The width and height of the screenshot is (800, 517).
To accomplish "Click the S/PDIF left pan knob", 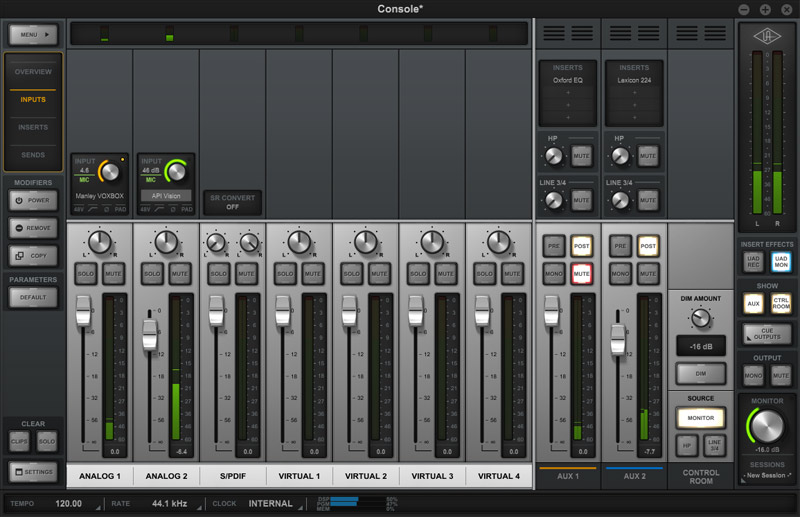I will tap(216, 242).
